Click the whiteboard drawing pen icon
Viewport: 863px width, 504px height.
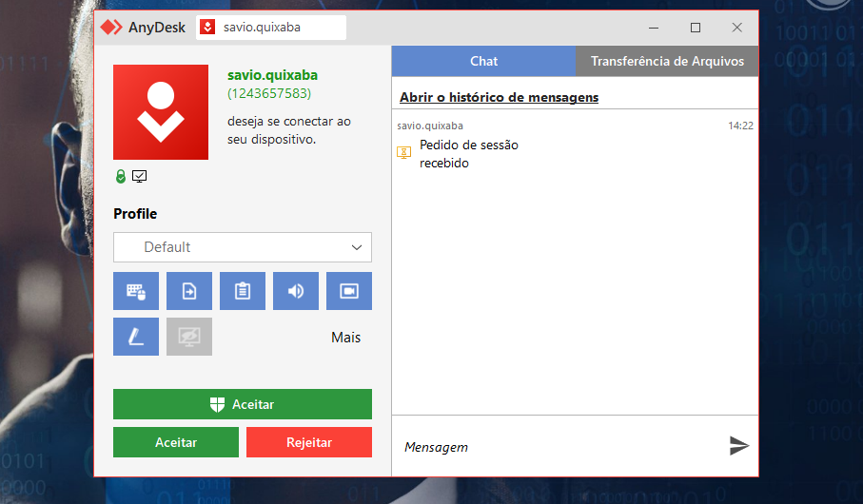click(x=135, y=337)
